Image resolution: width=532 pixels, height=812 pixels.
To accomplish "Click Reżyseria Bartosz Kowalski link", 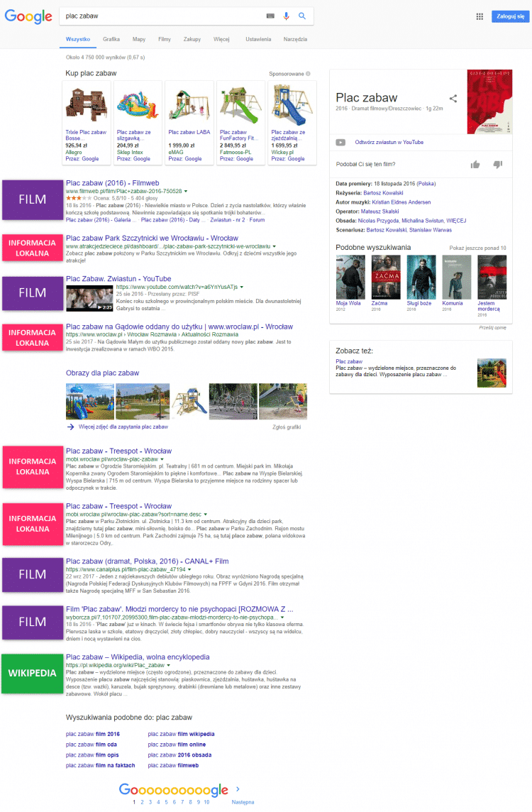I will tap(383, 192).
